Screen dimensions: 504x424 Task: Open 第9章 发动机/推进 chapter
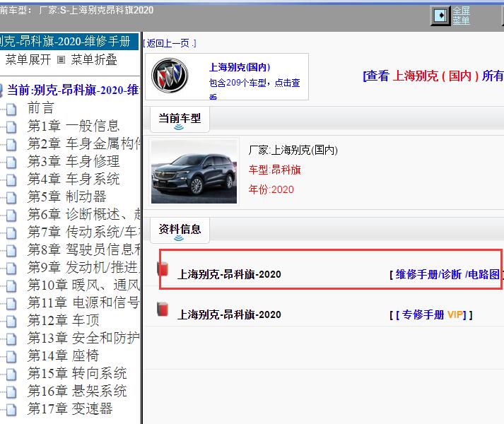click(x=84, y=267)
